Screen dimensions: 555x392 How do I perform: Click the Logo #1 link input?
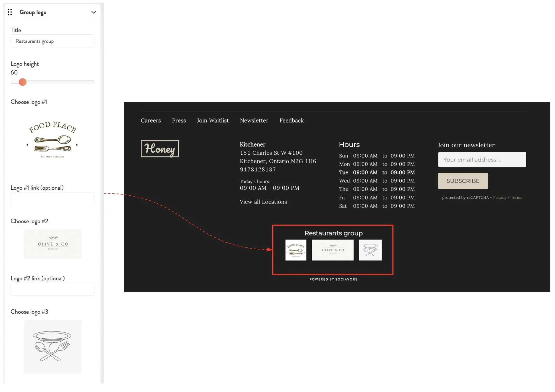click(x=53, y=199)
